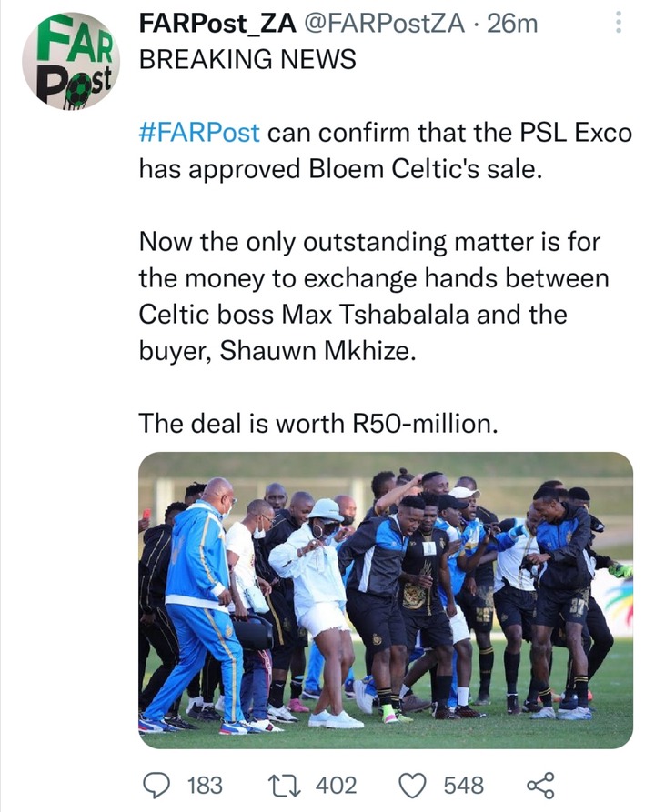Click the Shauwn Mkhize buyer text line
Screen dimensions: 655x812
pyautogui.click(x=277, y=351)
